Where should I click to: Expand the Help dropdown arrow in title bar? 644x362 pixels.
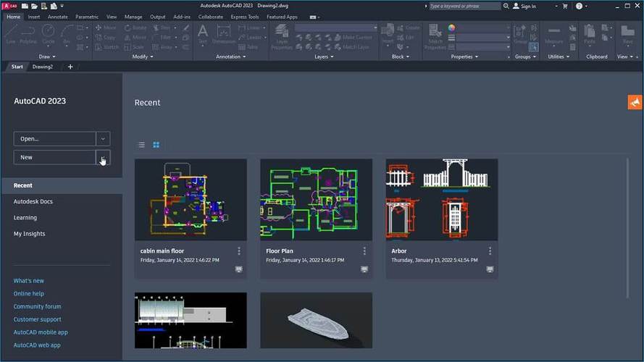(587, 6)
